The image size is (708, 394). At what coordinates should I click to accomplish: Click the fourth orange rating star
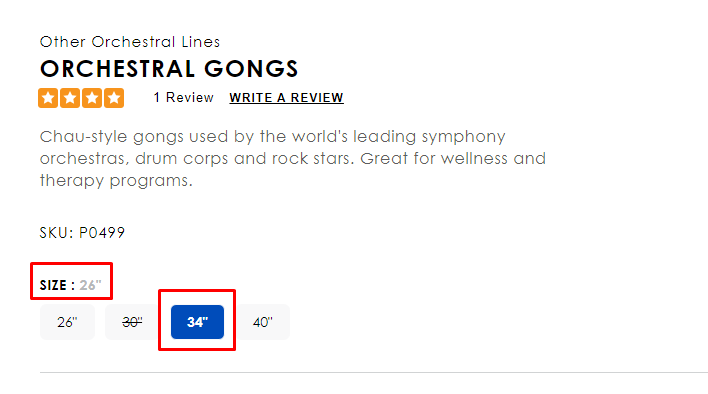[x=114, y=98]
